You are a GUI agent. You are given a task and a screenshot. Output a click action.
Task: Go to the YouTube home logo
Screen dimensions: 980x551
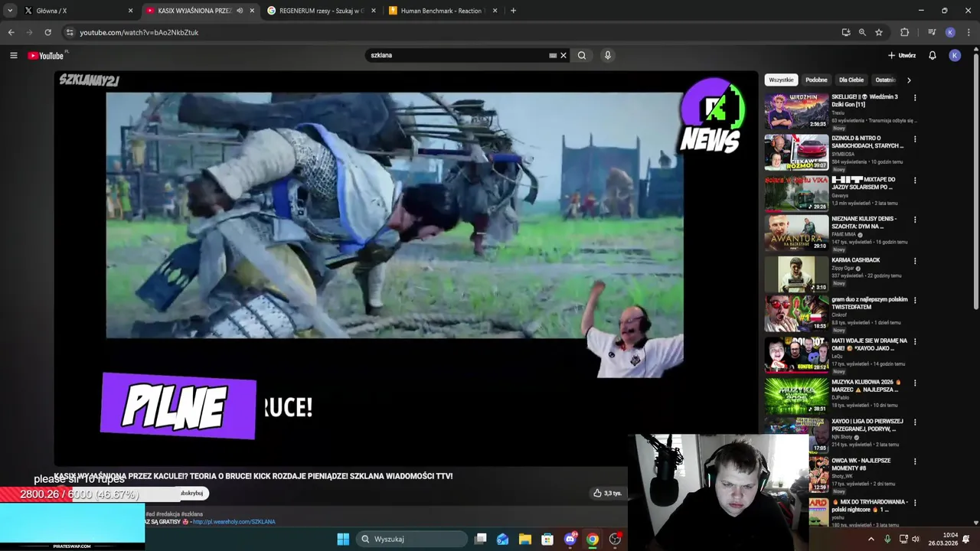tap(46, 55)
